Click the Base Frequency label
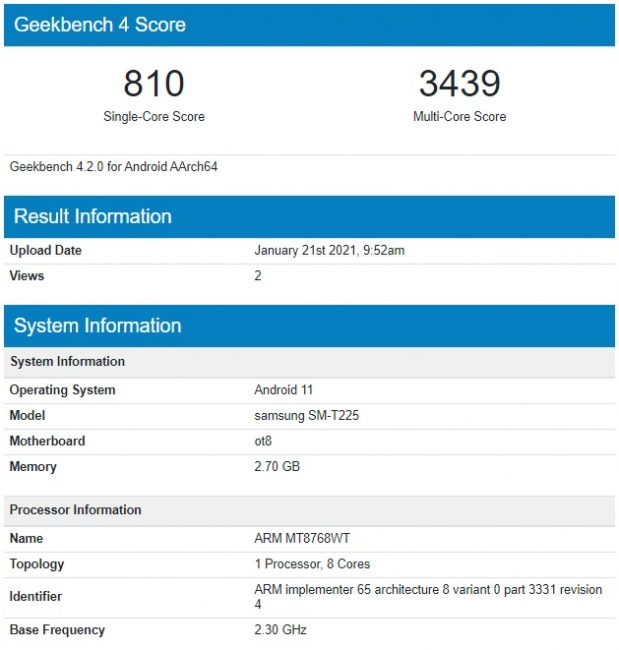The image size is (619, 650). (57, 630)
